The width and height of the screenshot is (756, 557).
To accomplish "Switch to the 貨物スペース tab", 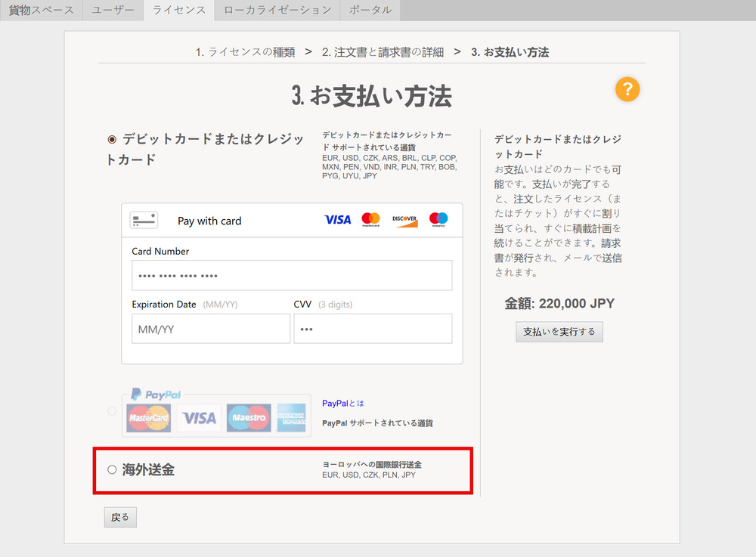I will [41, 10].
